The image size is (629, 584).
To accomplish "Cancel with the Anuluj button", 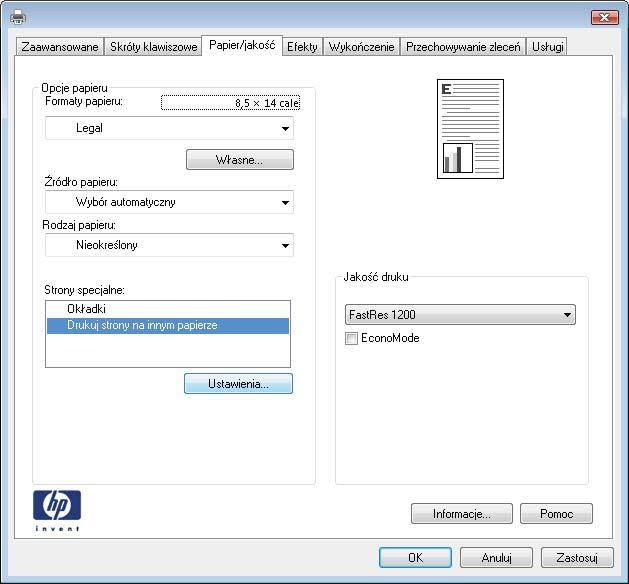I will 496,558.
